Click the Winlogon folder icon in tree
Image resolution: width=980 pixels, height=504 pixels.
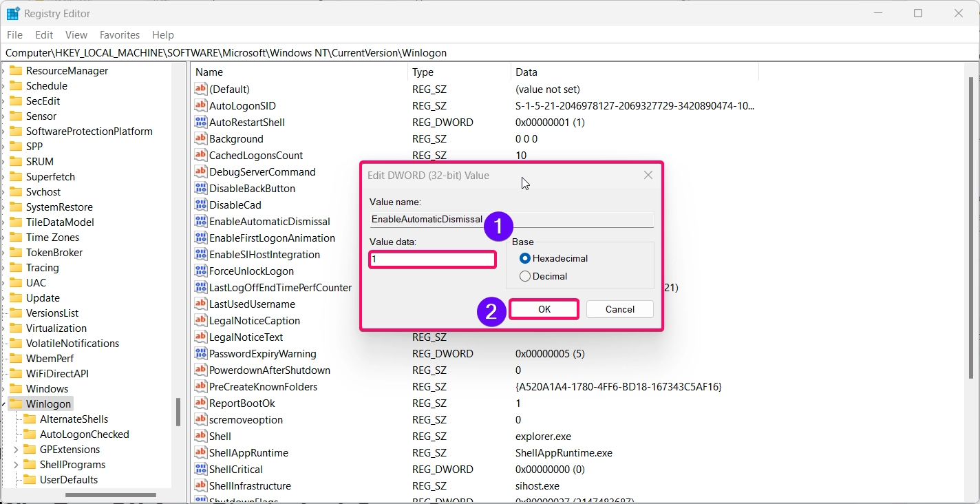[x=16, y=403]
